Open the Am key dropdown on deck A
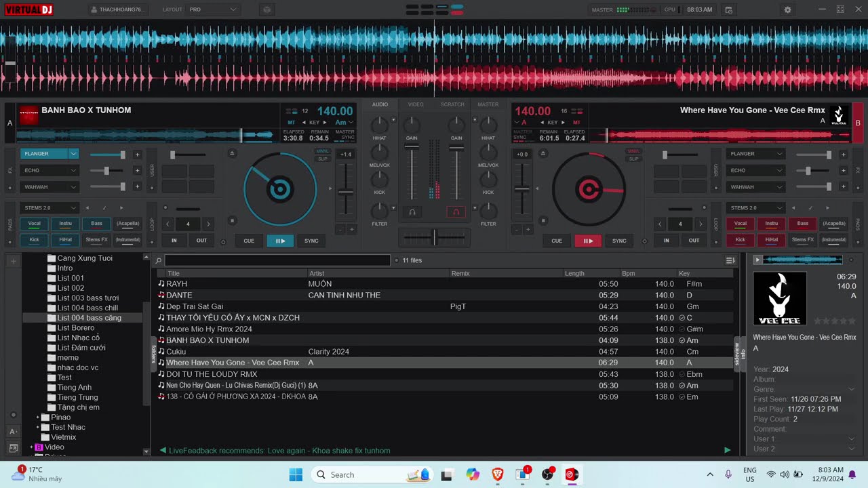Image resolution: width=868 pixels, height=488 pixels. (345, 123)
